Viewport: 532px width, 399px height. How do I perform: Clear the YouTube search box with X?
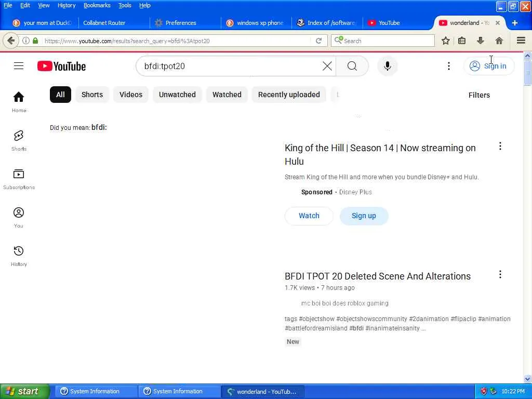327,66
